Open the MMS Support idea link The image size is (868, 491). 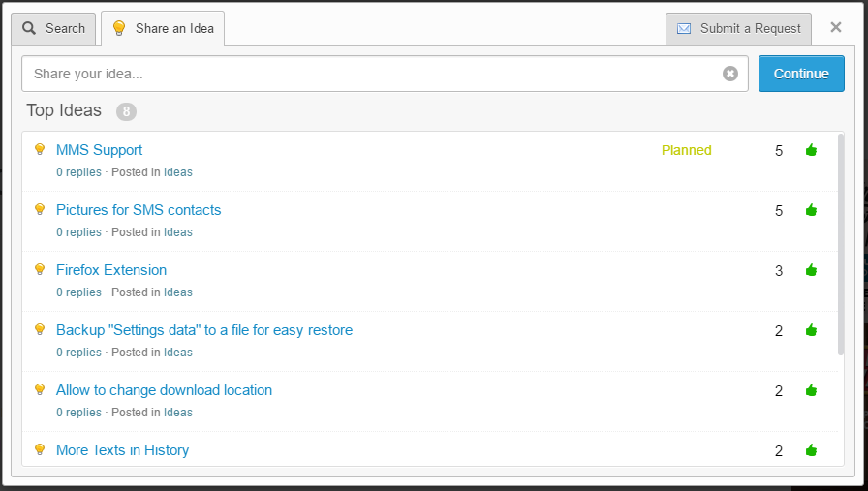click(x=99, y=150)
